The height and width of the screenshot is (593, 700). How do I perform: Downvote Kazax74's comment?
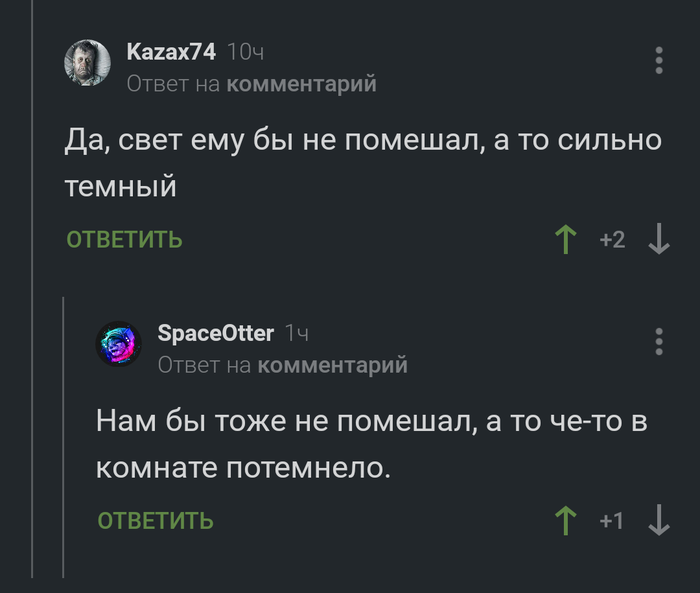point(659,240)
